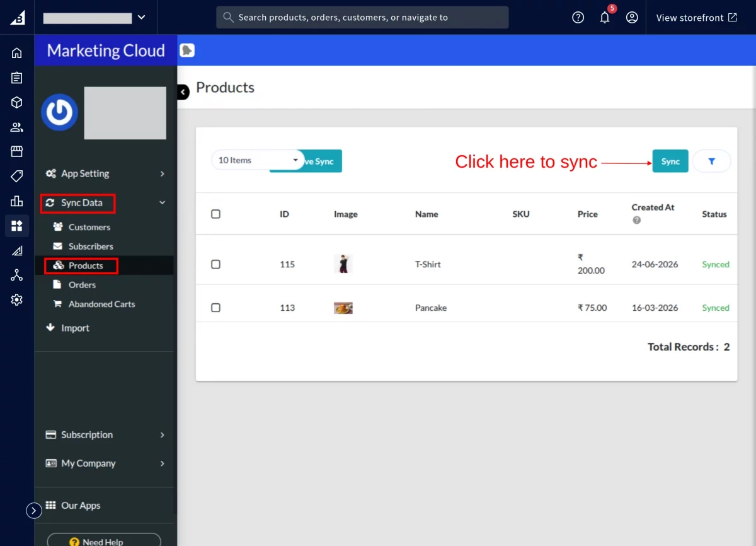Expand the App Setting menu
Screen dimensions: 756x546
105,173
